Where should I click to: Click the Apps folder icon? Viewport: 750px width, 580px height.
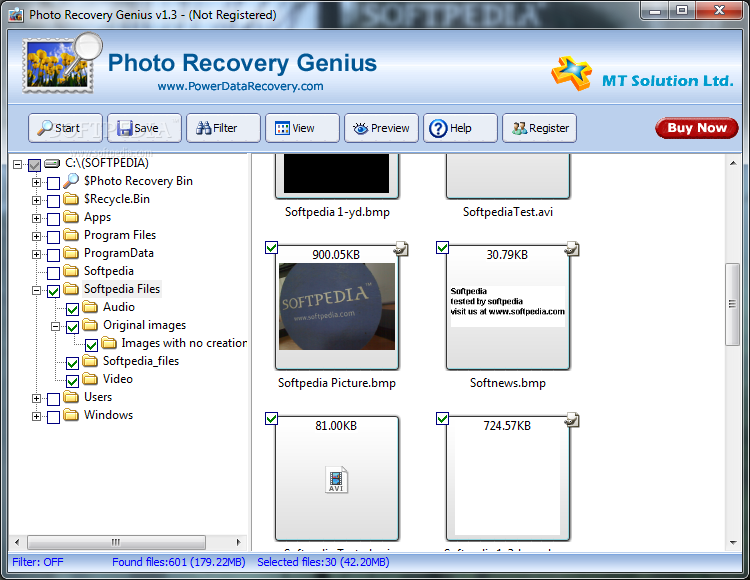pos(71,217)
